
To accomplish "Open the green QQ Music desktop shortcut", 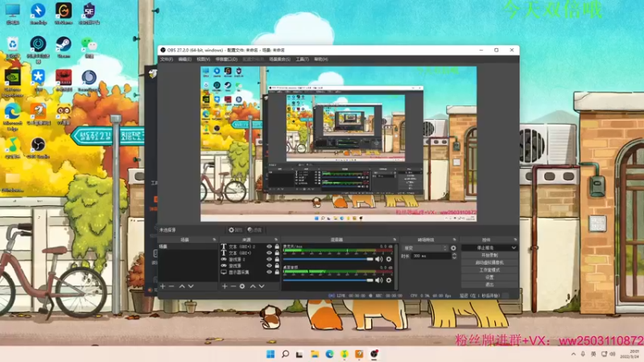I will coord(12,149).
